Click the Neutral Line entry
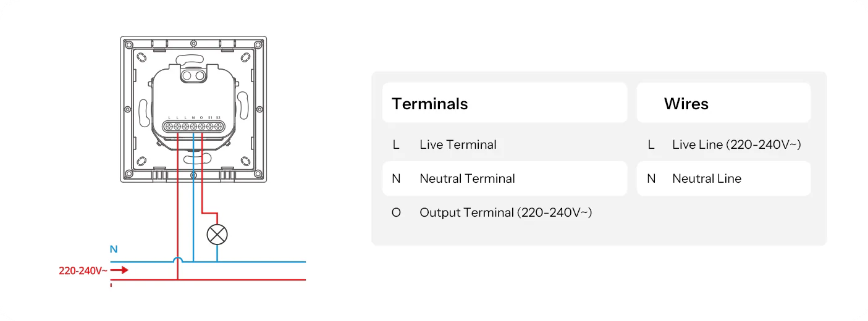The width and height of the screenshot is (868, 321). point(707,178)
